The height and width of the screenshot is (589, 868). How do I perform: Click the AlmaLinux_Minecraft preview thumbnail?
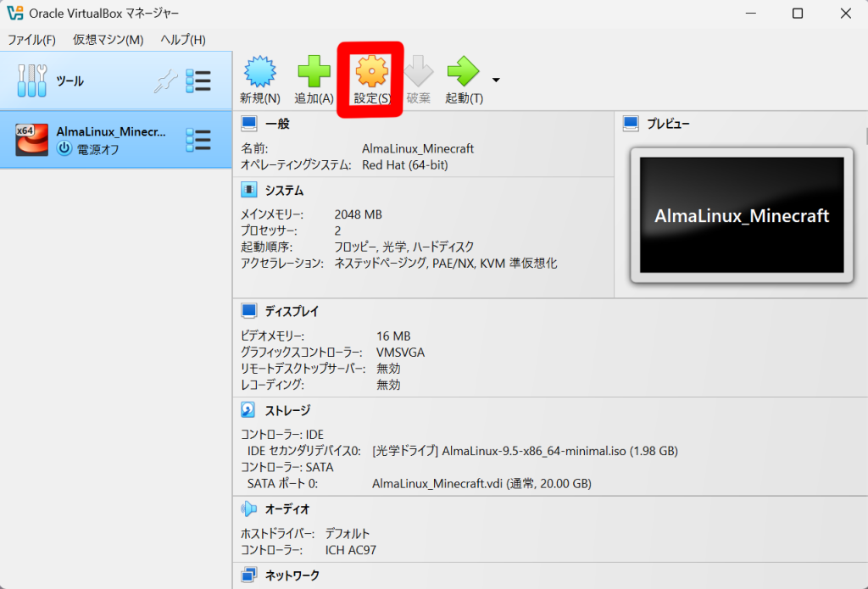[x=742, y=215]
